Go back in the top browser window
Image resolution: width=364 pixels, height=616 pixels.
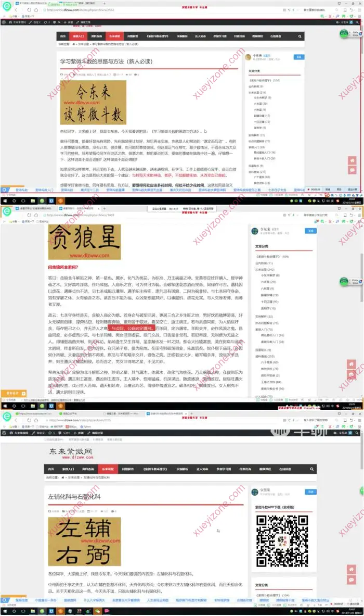16,10
